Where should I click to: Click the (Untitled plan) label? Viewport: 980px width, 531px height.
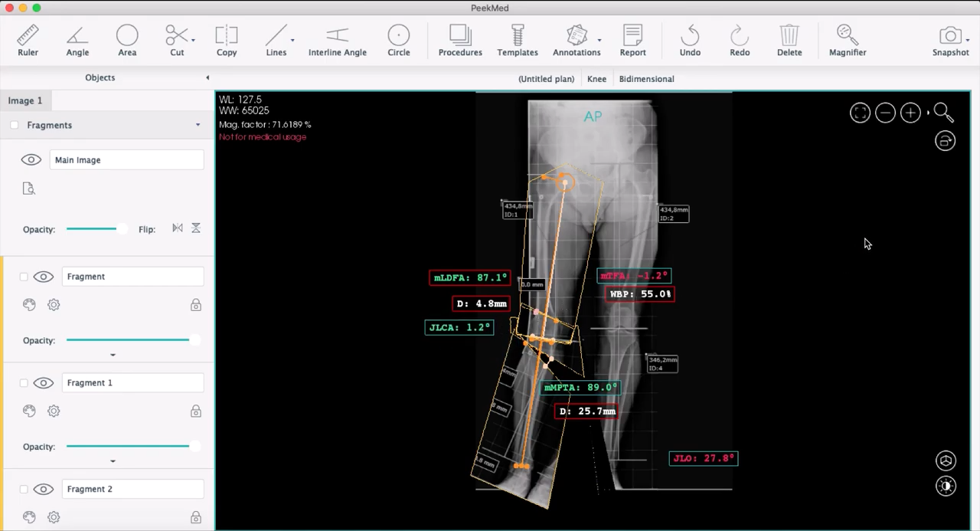click(x=546, y=79)
